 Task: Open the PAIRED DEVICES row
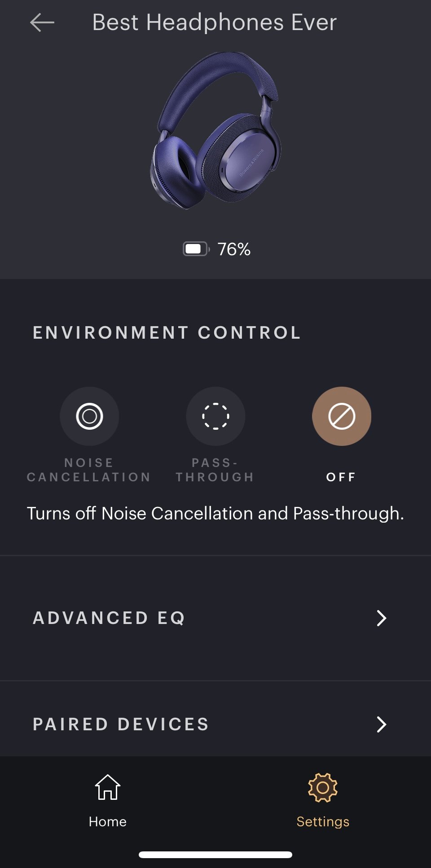pyautogui.click(x=215, y=719)
